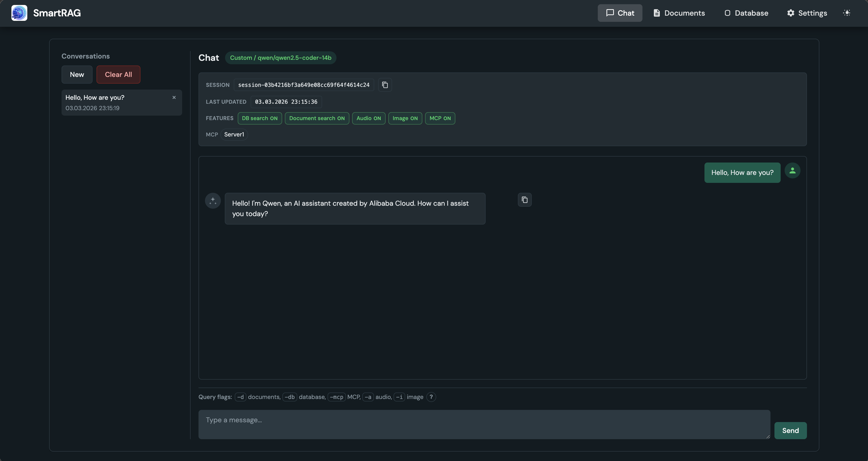Viewport: 868px width, 461px height.
Task: Focus the 'Type a message...' input
Action: coord(484,424)
